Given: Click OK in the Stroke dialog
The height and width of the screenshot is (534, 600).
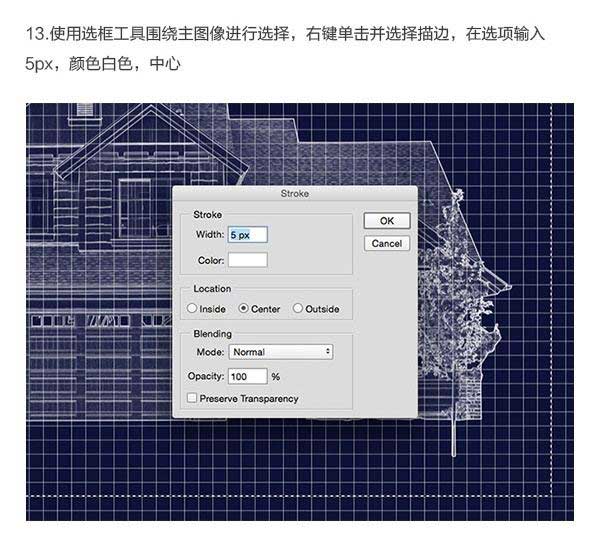Looking at the screenshot, I should click(x=387, y=221).
